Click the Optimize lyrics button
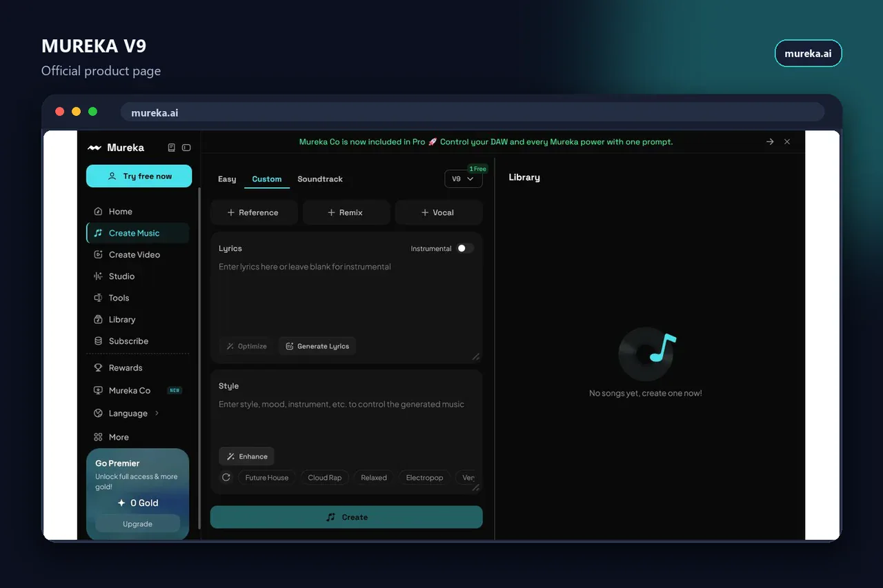883x588 pixels. point(247,346)
